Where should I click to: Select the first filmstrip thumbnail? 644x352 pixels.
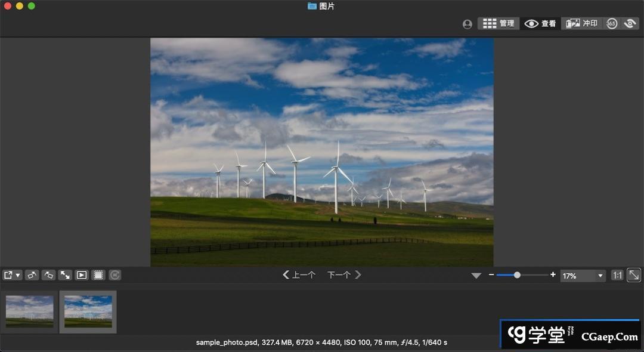point(30,311)
